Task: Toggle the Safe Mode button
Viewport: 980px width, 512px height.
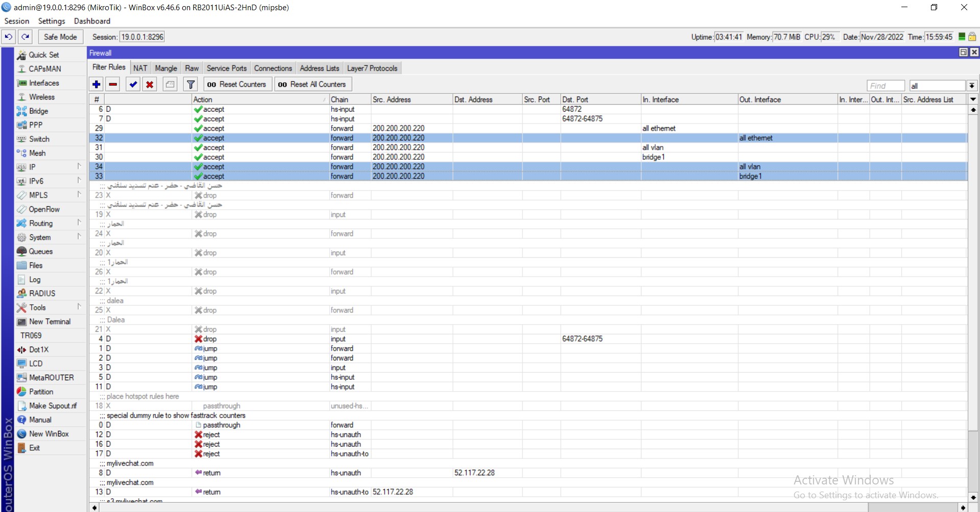Action: 60,37
